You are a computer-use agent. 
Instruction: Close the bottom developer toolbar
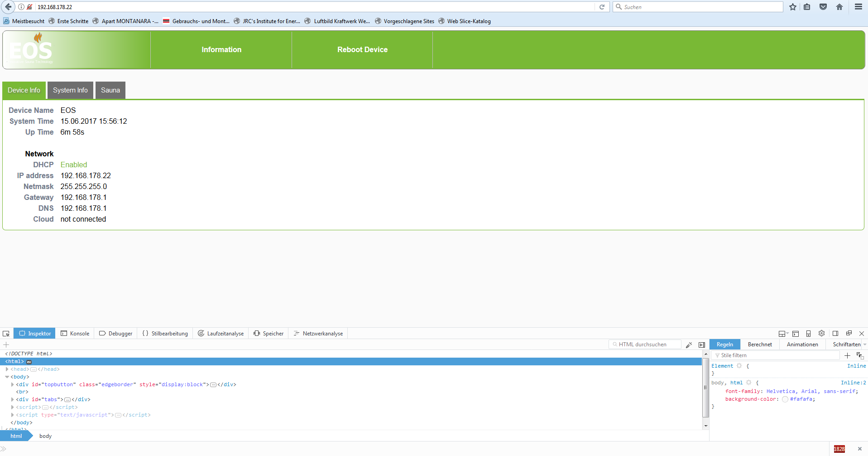(859, 449)
